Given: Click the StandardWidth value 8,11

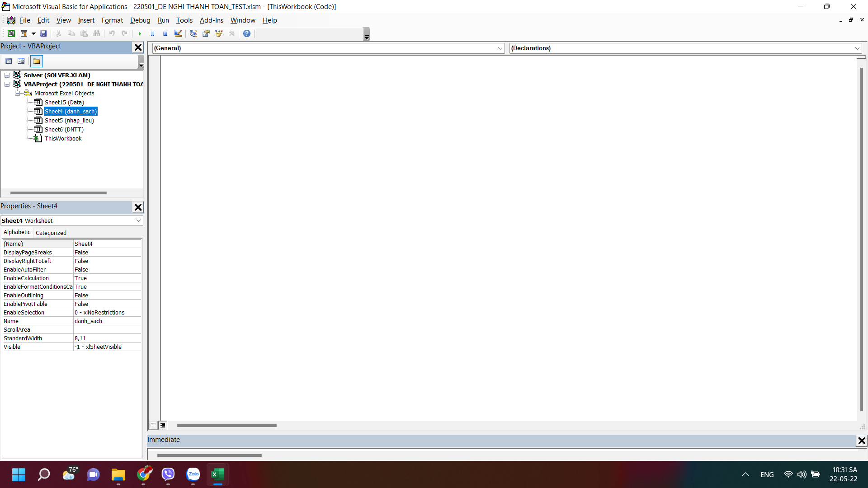Looking at the screenshot, I should point(108,338).
